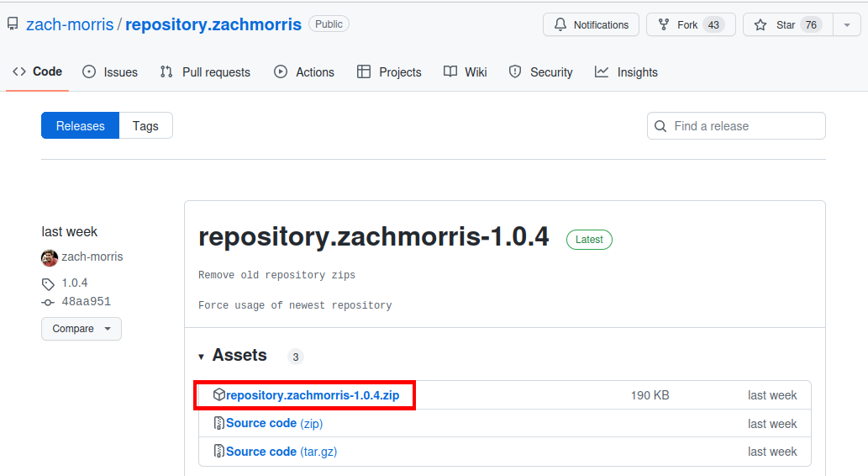The width and height of the screenshot is (868, 476).
Task: Collapse the Assets section triangle
Action: pyautogui.click(x=202, y=357)
